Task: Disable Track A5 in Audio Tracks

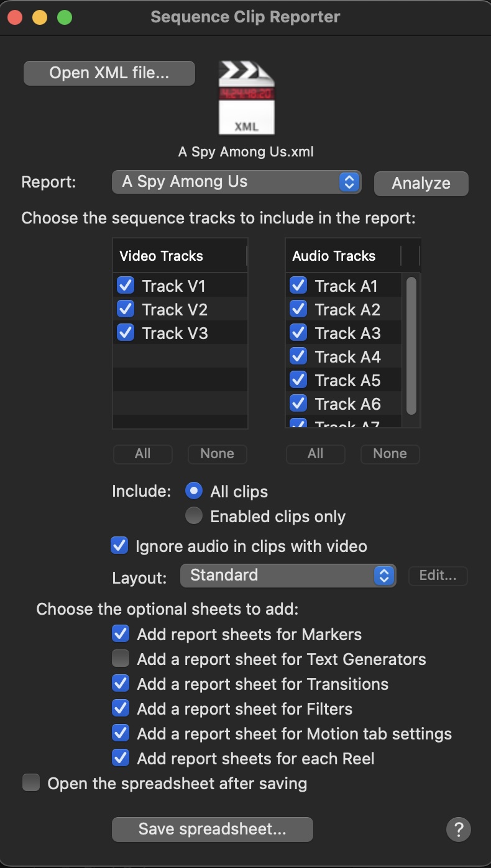Action: pos(298,379)
